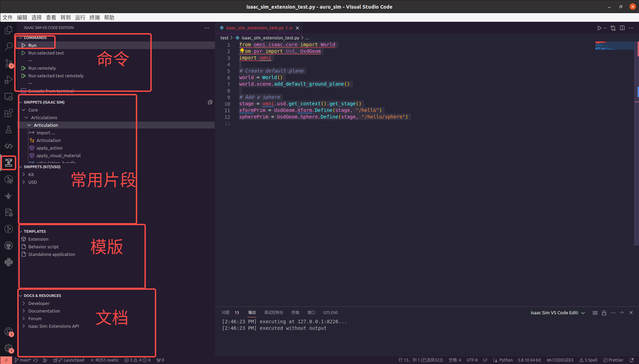Viewport: 639px width, 364px height.
Task: Switch to the GITLENS panel tab
Action: pyautogui.click(x=331, y=313)
